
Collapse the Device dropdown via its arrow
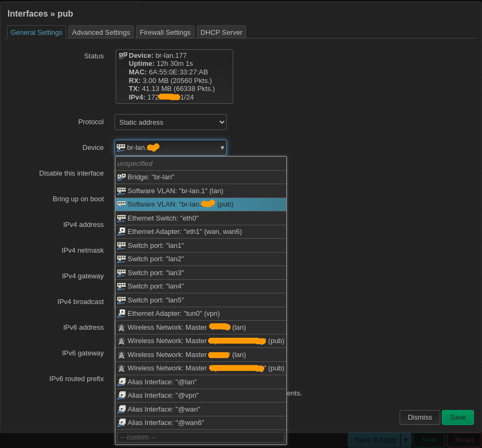pos(222,148)
